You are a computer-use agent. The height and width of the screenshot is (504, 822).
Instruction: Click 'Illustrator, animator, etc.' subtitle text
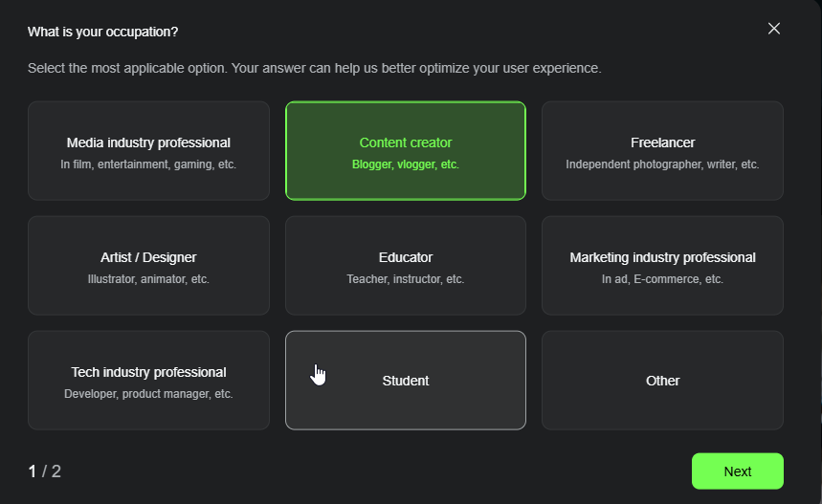[148, 279]
